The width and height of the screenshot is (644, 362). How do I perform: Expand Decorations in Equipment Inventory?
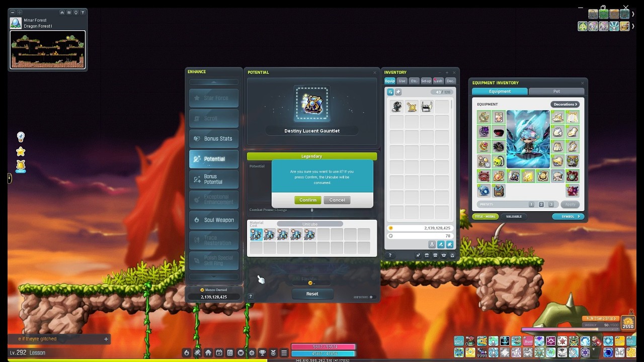tap(565, 104)
